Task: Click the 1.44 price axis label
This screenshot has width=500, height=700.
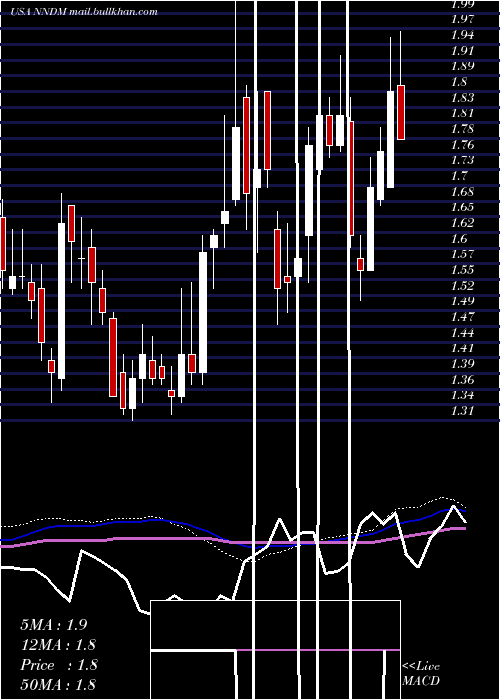Action: coord(462,333)
